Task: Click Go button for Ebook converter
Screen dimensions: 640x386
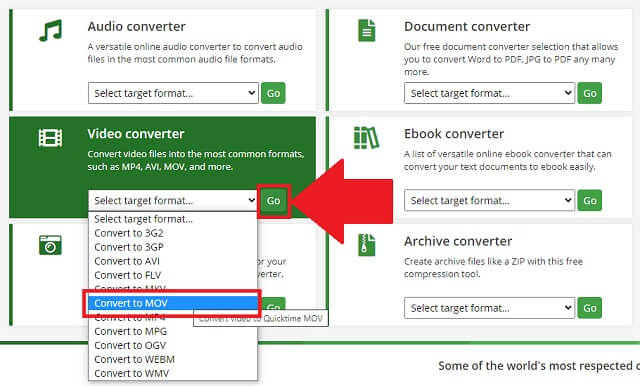Action: pos(589,200)
